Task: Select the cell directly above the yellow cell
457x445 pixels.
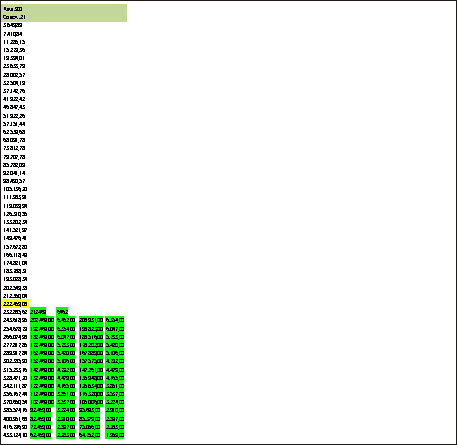Action: tap(15, 296)
